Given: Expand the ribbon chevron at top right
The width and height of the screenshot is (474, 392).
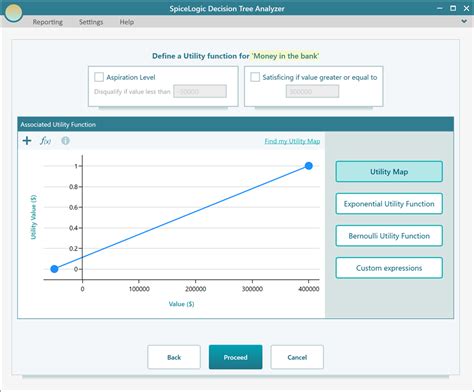Looking at the screenshot, I should [x=464, y=21].
